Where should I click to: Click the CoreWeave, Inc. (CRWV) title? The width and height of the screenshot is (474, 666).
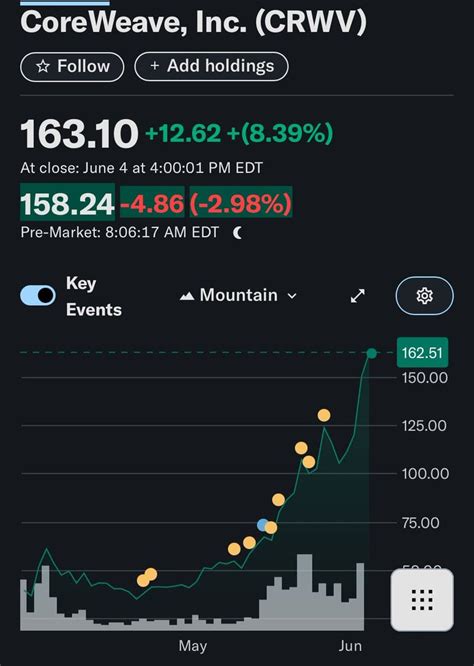pyautogui.click(x=193, y=22)
